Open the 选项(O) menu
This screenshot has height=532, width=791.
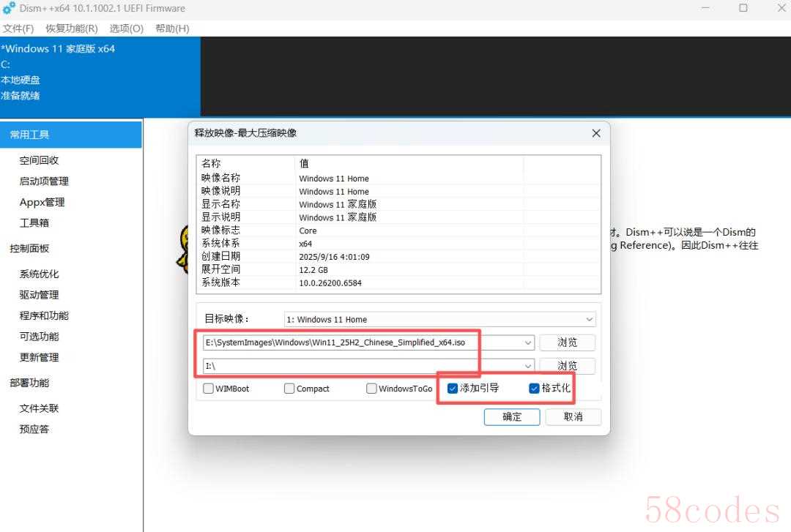coord(126,29)
